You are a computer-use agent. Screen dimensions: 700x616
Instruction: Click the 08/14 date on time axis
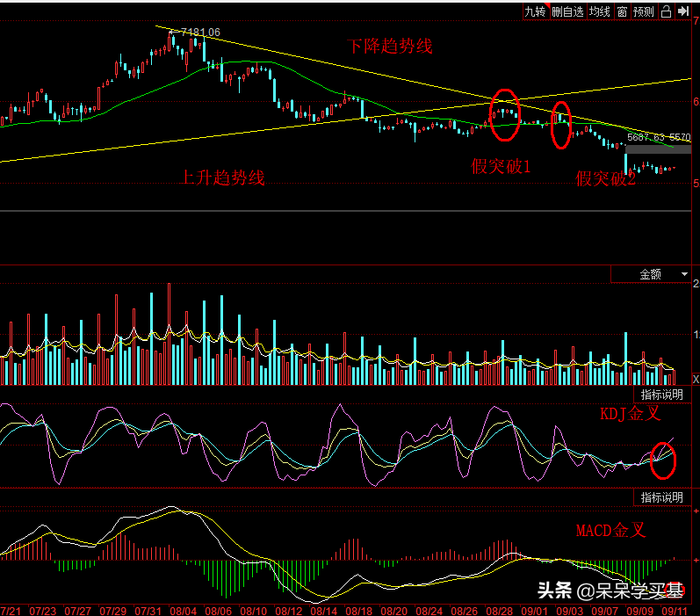[x=324, y=611]
